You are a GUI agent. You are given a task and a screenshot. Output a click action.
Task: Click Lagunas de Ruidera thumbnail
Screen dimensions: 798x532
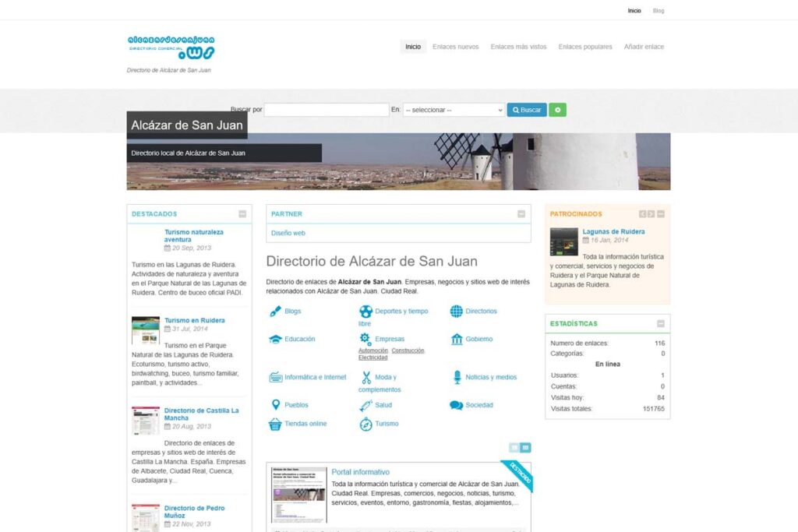coord(564,241)
